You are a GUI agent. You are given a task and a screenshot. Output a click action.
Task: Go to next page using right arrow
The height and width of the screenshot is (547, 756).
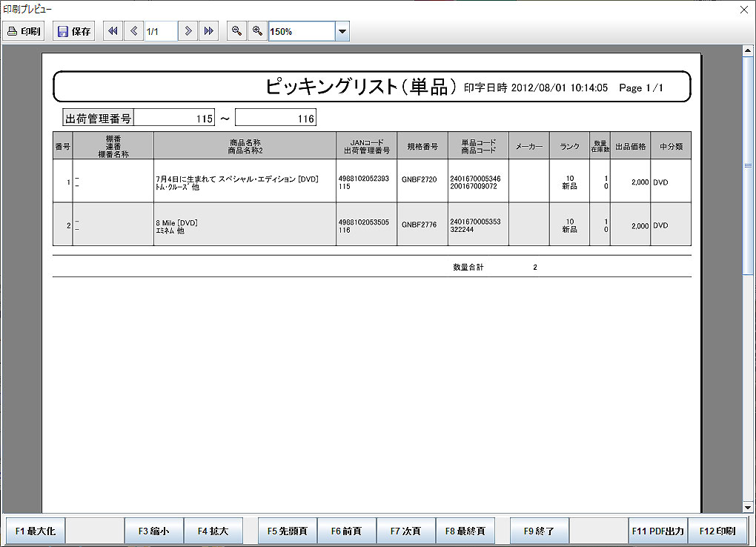coord(188,31)
